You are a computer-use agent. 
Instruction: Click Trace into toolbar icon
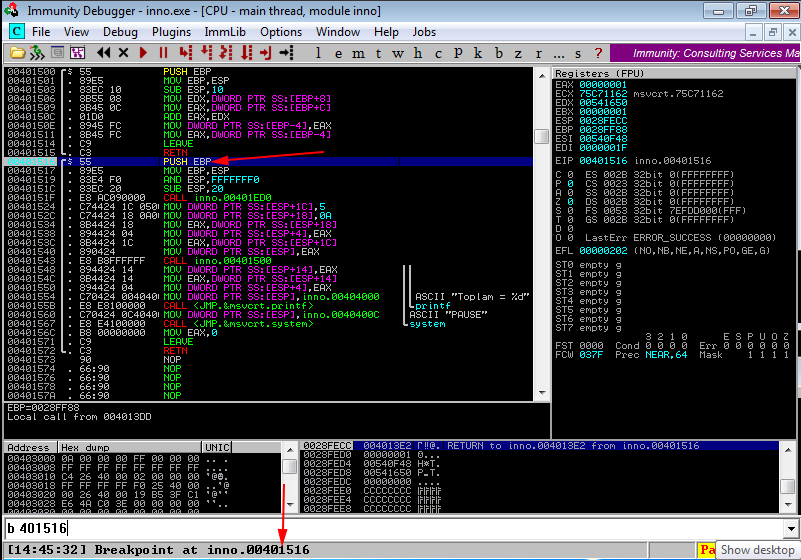(226, 52)
